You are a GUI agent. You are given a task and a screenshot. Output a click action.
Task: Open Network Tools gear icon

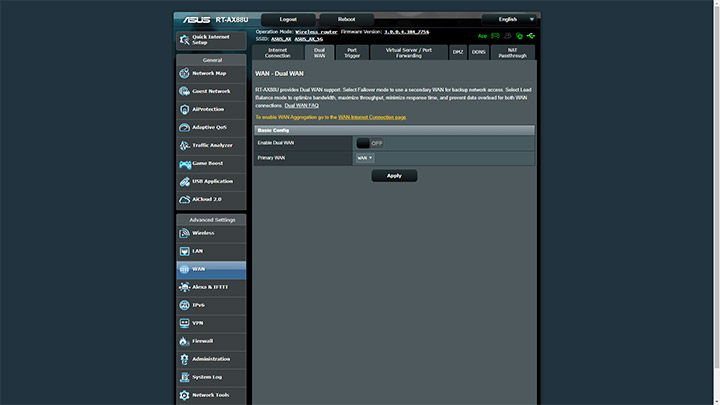click(x=185, y=395)
